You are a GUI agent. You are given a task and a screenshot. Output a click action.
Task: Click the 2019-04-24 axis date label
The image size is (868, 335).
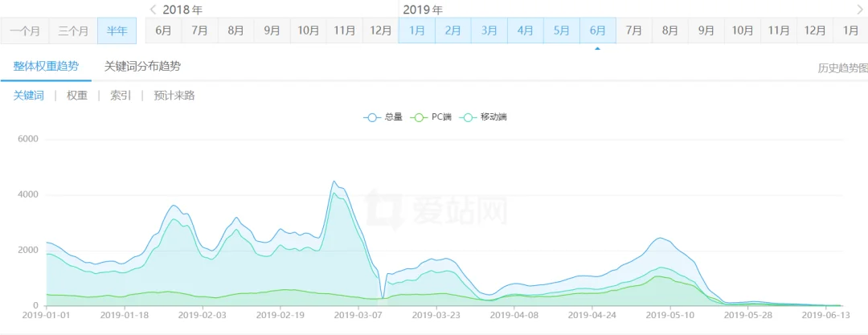click(593, 316)
